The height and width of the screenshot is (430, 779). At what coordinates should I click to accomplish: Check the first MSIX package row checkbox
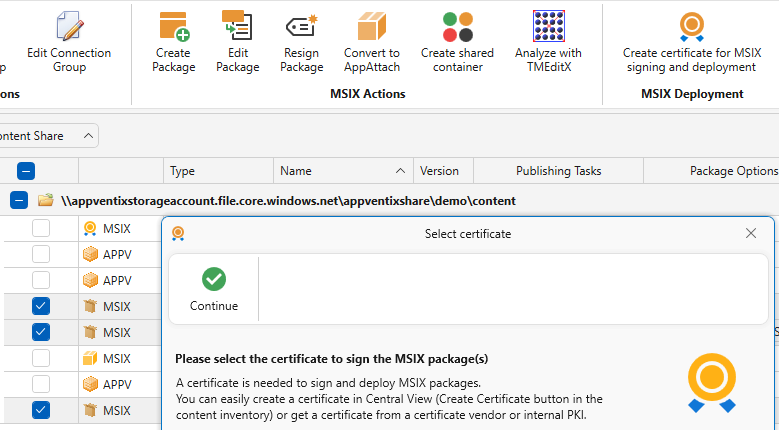coord(41,228)
